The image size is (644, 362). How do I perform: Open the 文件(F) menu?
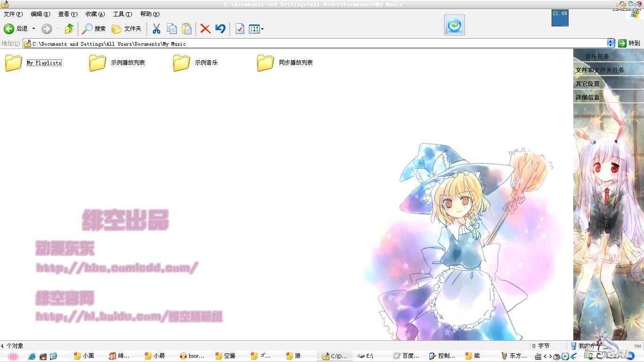[x=13, y=14]
